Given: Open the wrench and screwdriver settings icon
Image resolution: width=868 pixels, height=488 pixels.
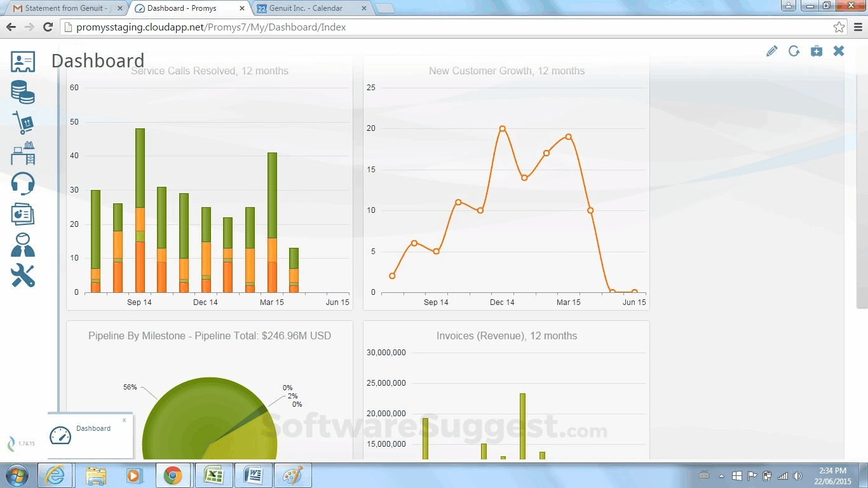Looking at the screenshot, I should click(23, 275).
